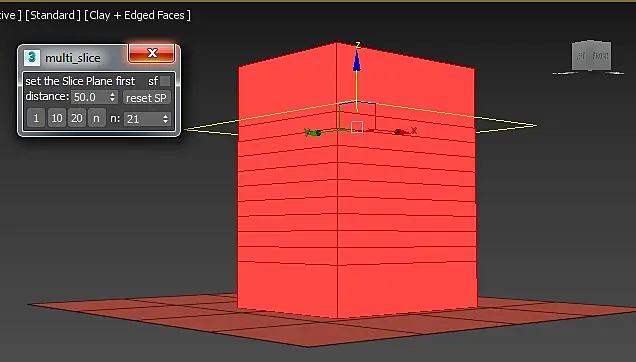Increase distance value with up arrow

click(112, 94)
